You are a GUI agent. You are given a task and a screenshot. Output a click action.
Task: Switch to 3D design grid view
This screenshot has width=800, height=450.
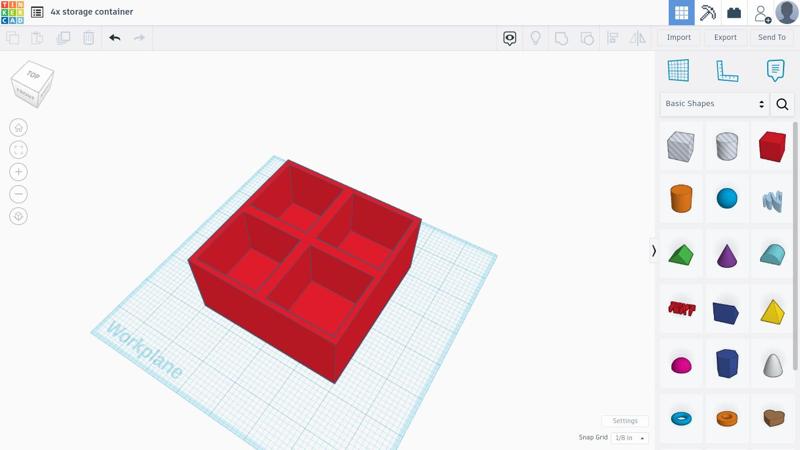coord(681,13)
